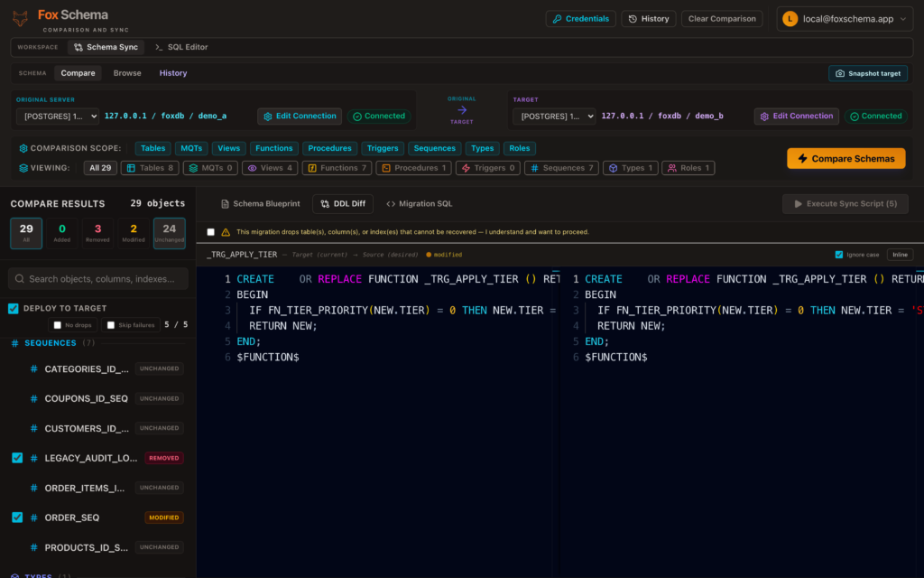Filter results to 0 Added
924x578 pixels.
tap(62, 233)
